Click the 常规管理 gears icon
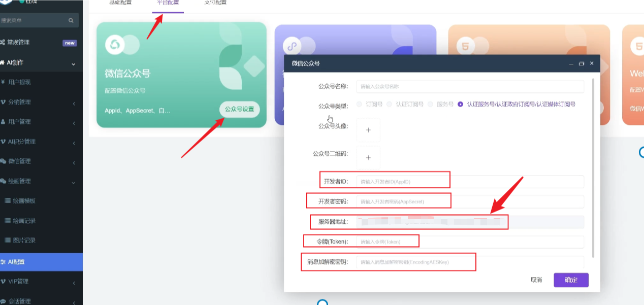Image resolution: width=644 pixels, height=305 pixels. pos(3,43)
